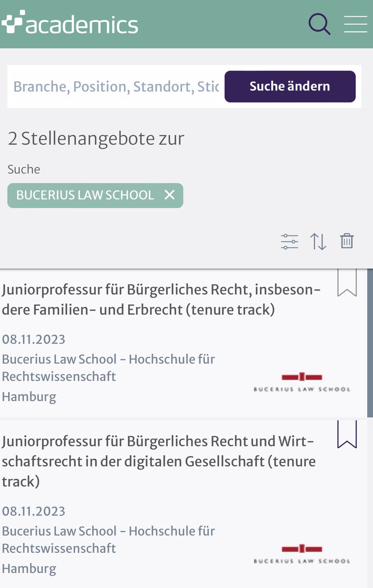
Task: Click the employer name in the second listing
Action: pyautogui.click(x=109, y=539)
